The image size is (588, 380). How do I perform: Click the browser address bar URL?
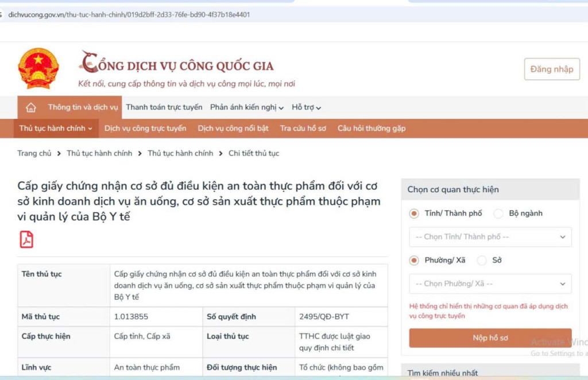[129, 14]
